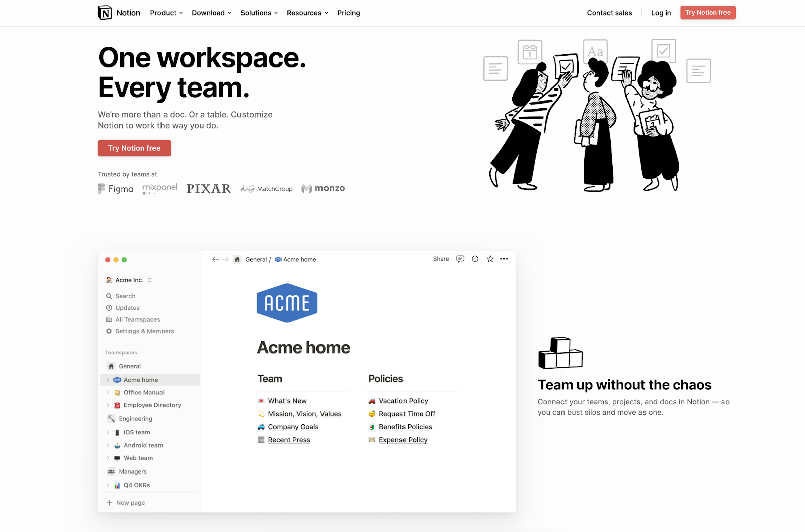Open the comments speech bubble icon

click(x=460, y=259)
